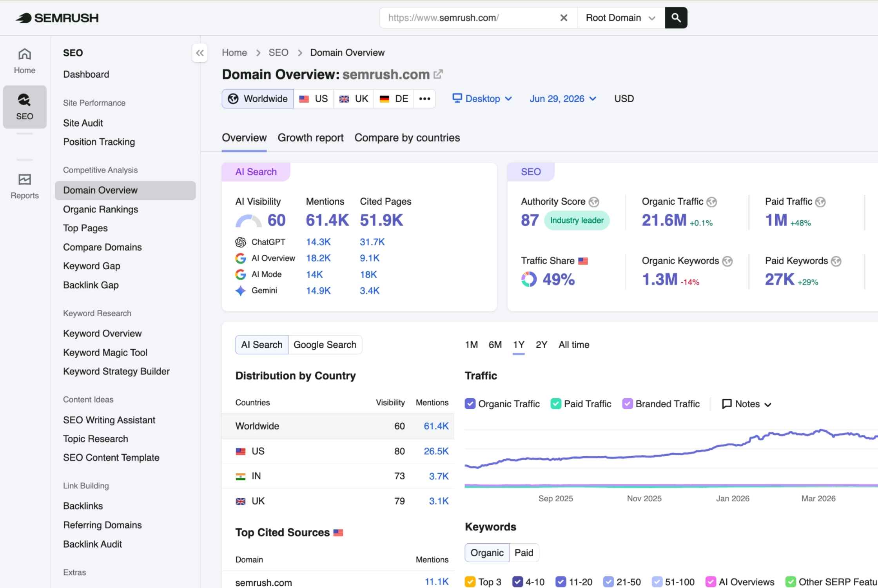
Task: Click the Google AI Overview icon
Action: click(x=241, y=258)
